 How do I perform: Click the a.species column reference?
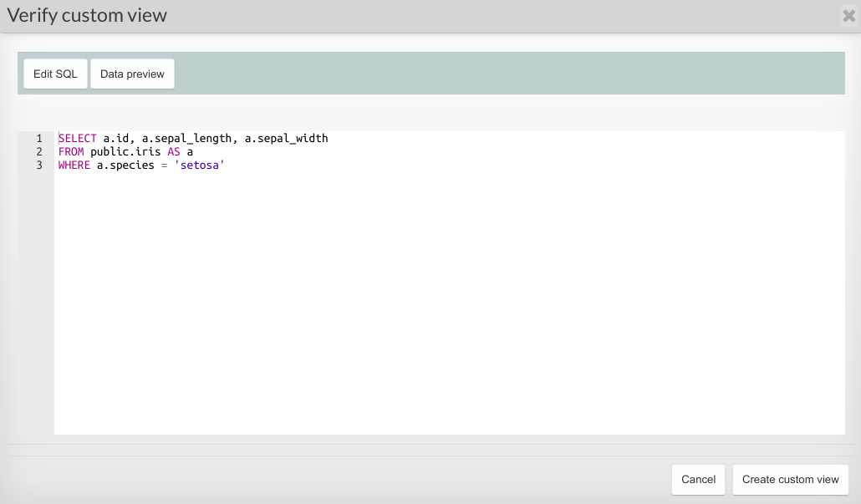(x=124, y=165)
